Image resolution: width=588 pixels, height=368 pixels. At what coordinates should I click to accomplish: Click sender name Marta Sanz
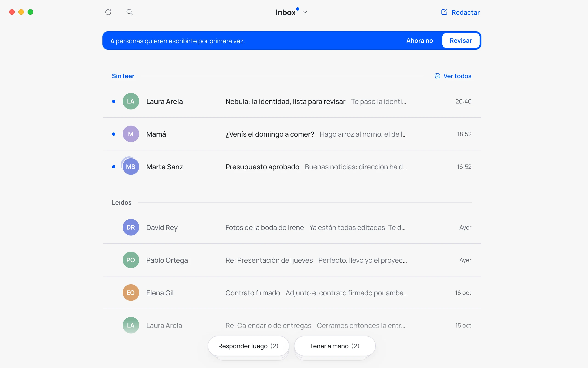pos(164,167)
